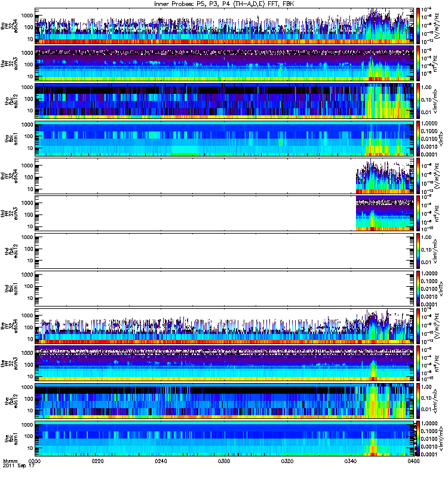Click the 0320 time axis label
The width and height of the screenshot is (448, 478).
[287, 461]
